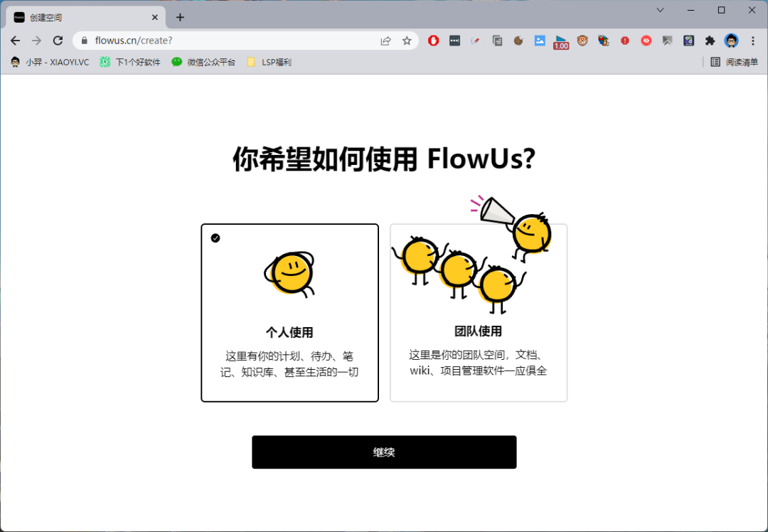Click the cookie-shaped extension icon
This screenshot has height=532, width=768.
point(518,41)
